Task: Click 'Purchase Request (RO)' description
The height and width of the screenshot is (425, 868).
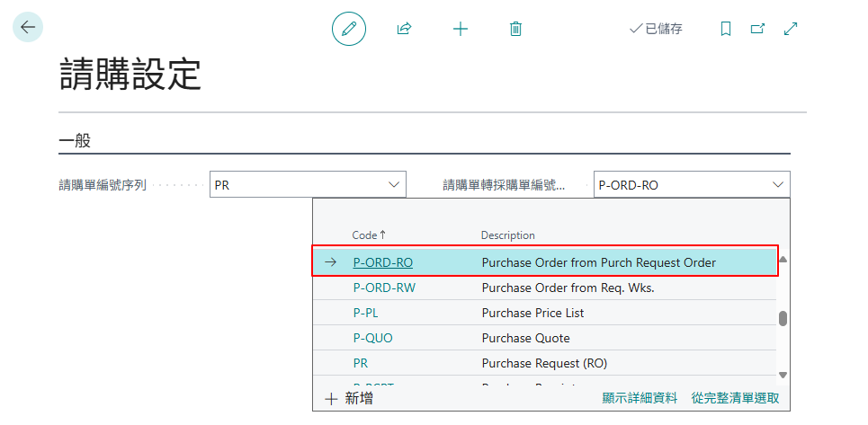Action: (544, 363)
